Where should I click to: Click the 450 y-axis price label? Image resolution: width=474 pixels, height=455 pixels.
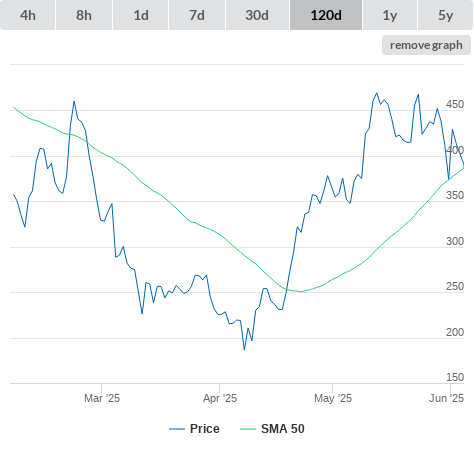coord(455,104)
